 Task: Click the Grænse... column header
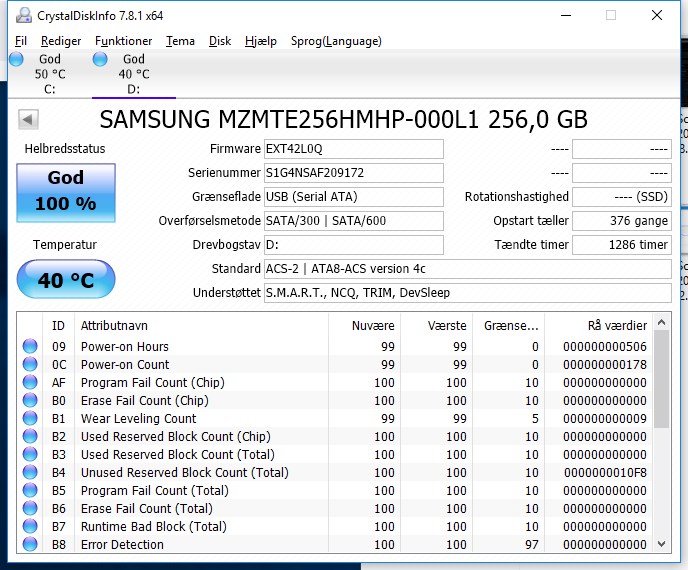click(x=509, y=326)
